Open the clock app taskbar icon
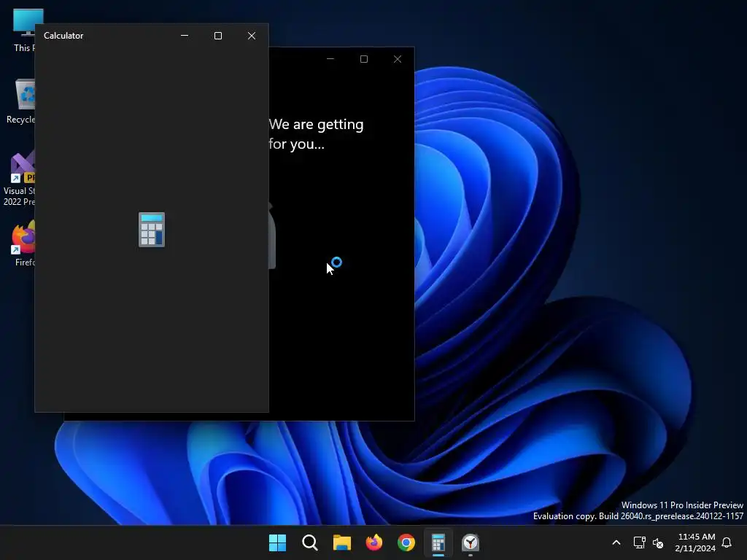The width and height of the screenshot is (747, 560). point(471,542)
